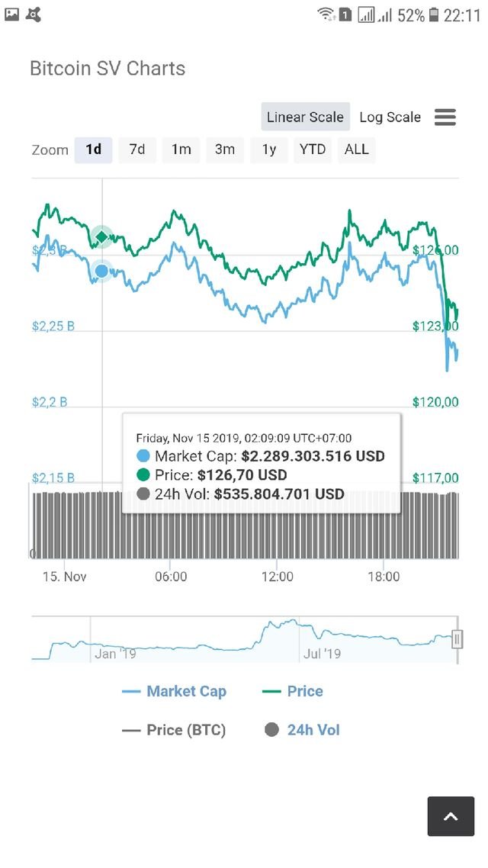The height and width of the screenshot is (868, 488).
Task: Select Linear Scale option
Action: coord(305,117)
